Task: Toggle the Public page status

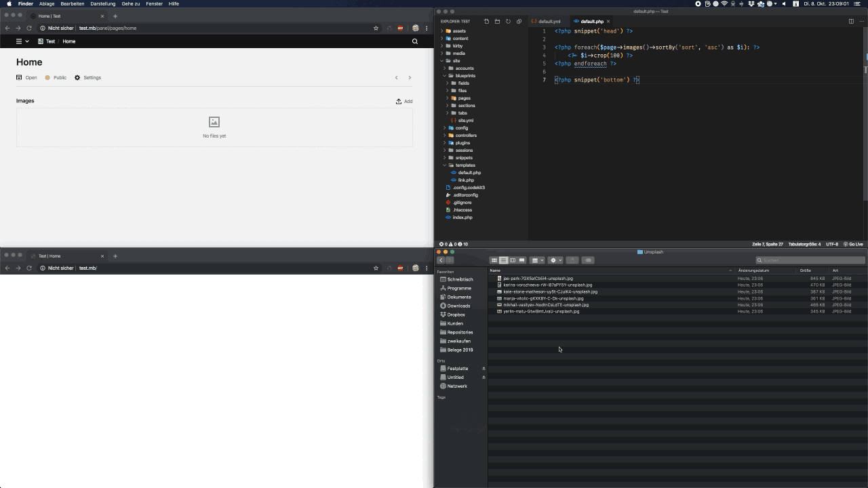Action: 56,77
